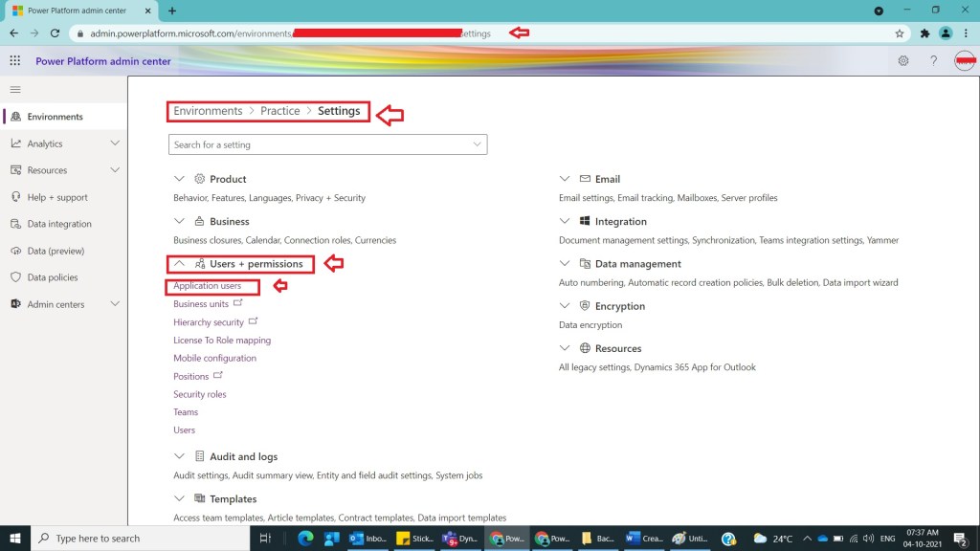Toggle the hamburger navigation menu

14,89
